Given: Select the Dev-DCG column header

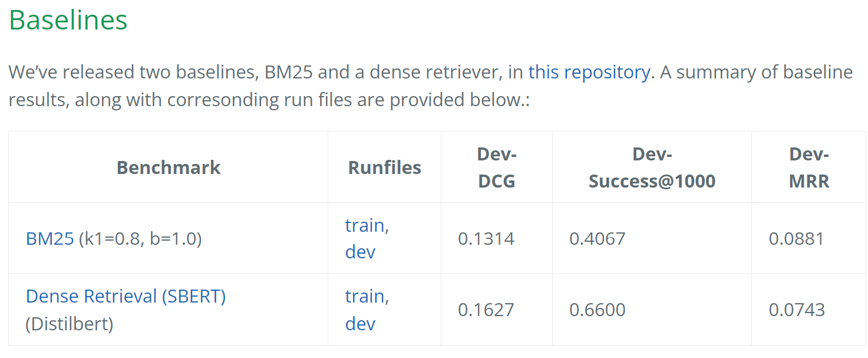Looking at the screenshot, I should pos(497,167).
